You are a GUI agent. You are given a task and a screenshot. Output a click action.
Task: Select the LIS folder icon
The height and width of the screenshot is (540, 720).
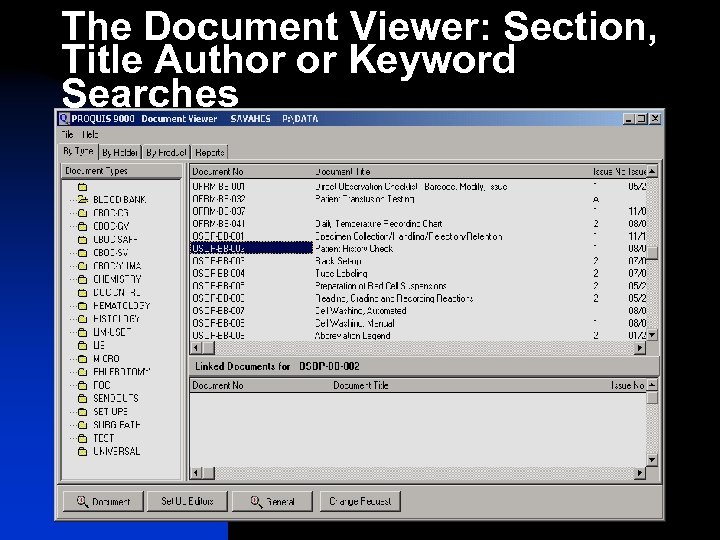[x=82, y=345]
